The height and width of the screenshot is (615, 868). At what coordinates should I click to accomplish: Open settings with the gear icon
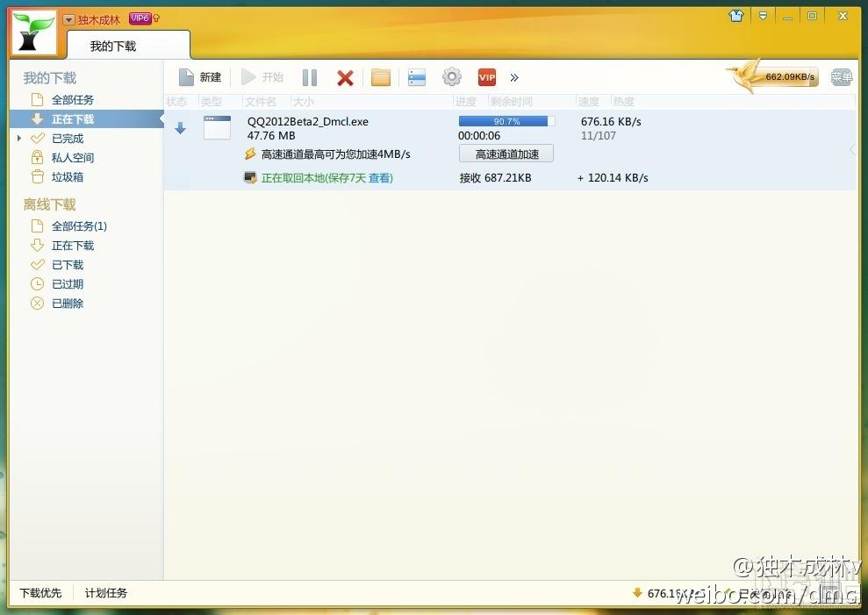coord(452,77)
